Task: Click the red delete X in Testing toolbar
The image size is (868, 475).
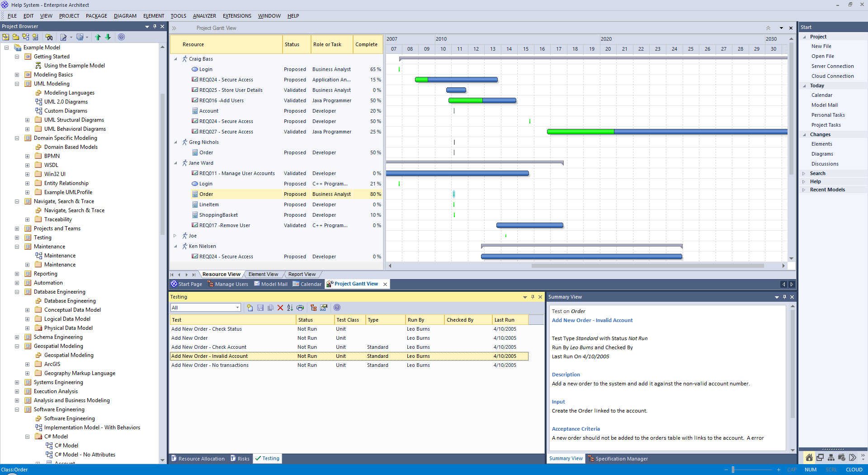Action: tap(280, 308)
